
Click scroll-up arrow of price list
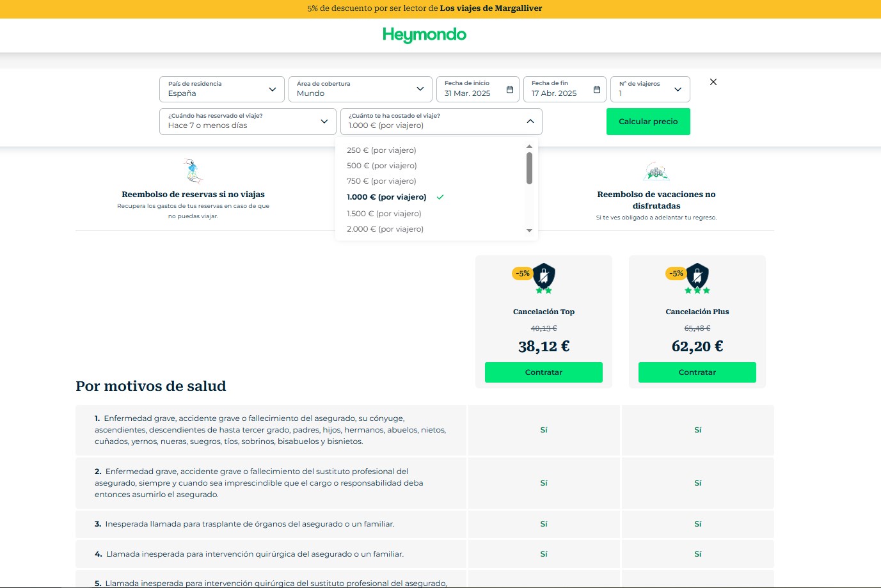(x=529, y=147)
